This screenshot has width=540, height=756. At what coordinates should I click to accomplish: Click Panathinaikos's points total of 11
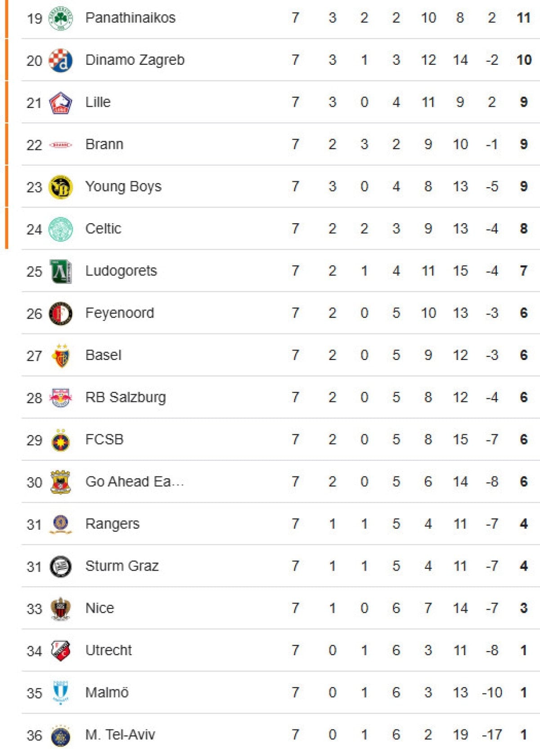click(523, 18)
